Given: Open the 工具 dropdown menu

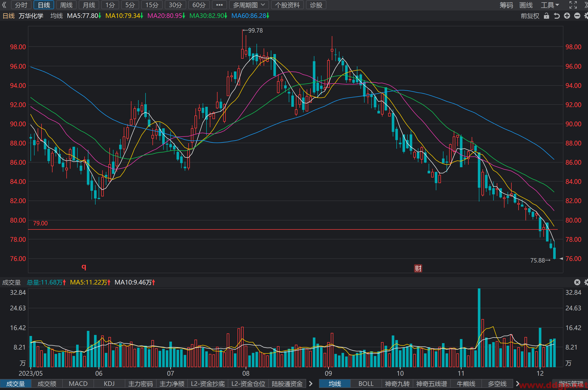Looking at the screenshot, I should tap(550, 5).
